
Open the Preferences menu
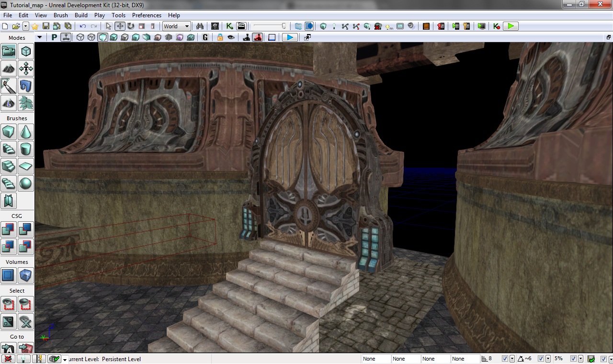pyautogui.click(x=147, y=15)
